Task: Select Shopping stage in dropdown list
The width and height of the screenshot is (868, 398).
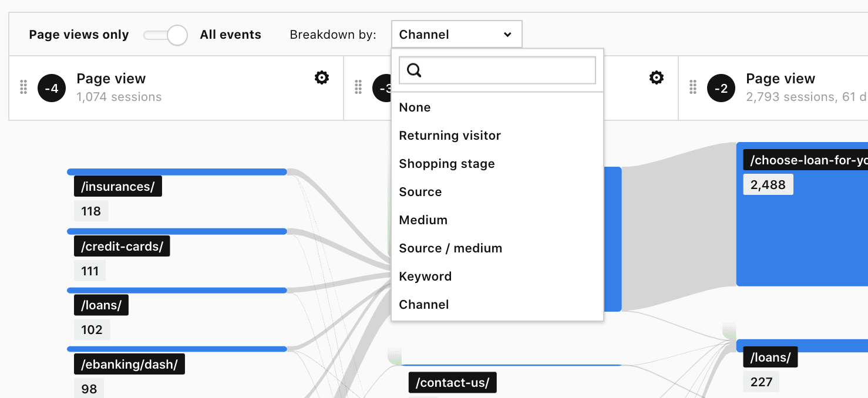Action: pyautogui.click(x=446, y=164)
